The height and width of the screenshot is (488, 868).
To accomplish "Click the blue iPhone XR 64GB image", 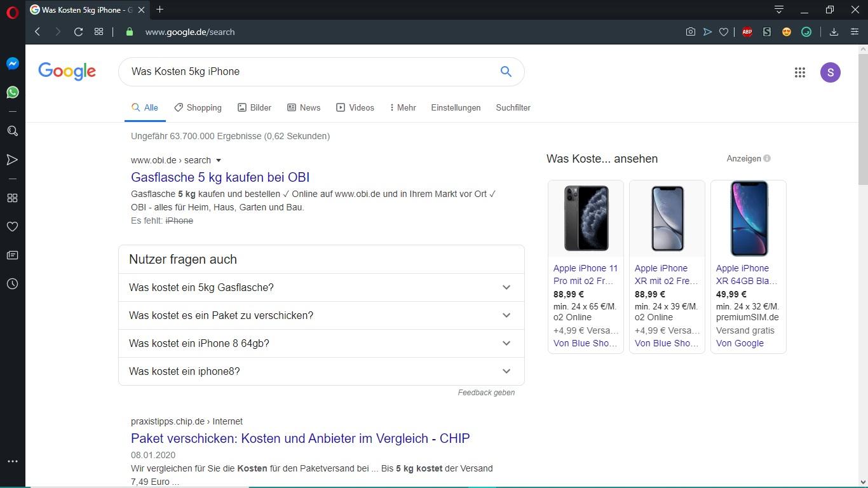I will (749, 218).
